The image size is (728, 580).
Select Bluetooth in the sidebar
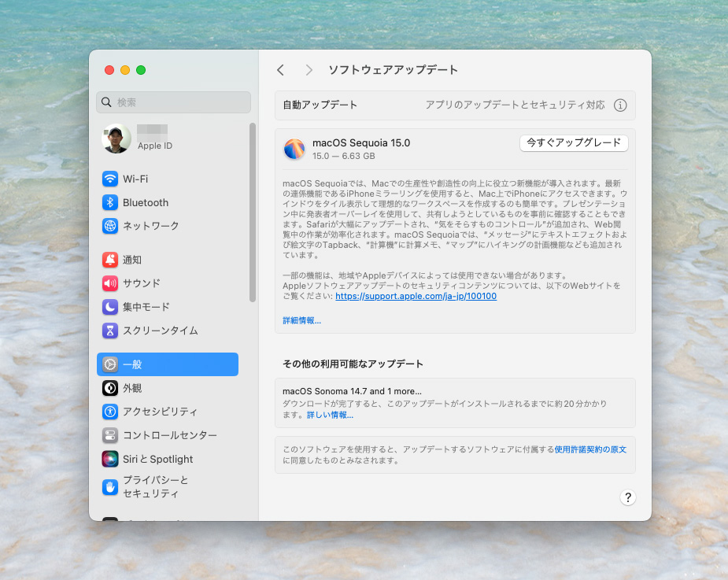(x=146, y=202)
